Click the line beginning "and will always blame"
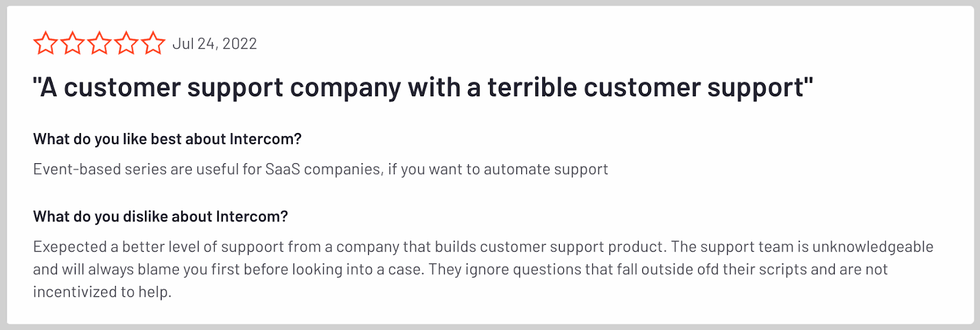980x330 pixels. [460, 269]
